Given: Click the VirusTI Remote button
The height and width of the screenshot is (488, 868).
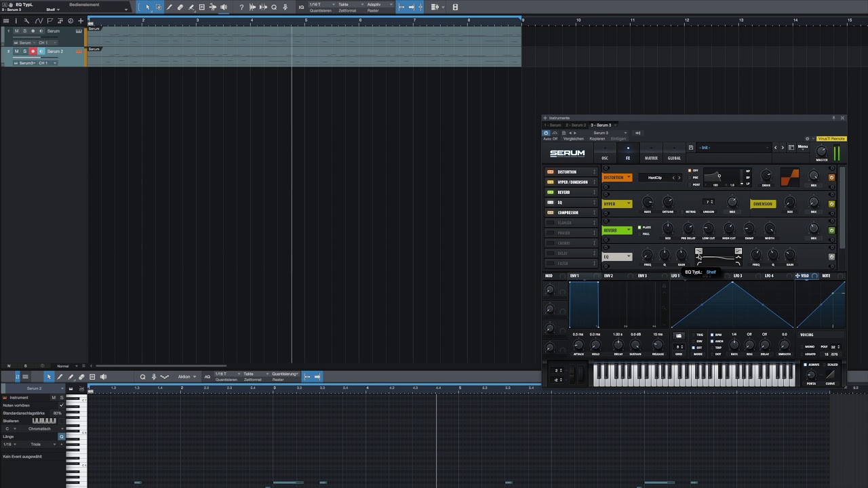Looking at the screenshot, I should coord(831,139).
